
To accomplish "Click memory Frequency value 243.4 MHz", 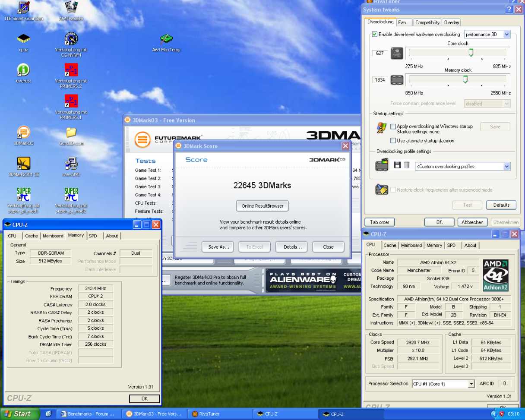I will (95, 288).
